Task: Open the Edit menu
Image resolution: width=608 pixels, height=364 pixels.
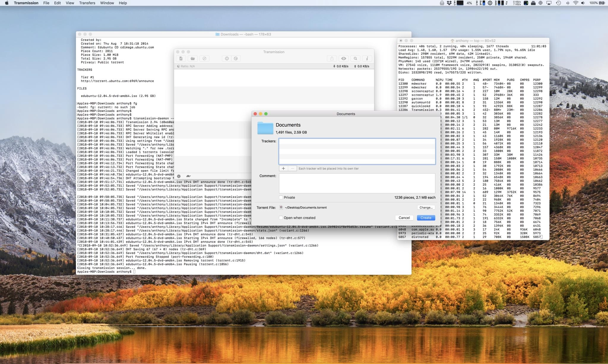Action: click(57, 3)
